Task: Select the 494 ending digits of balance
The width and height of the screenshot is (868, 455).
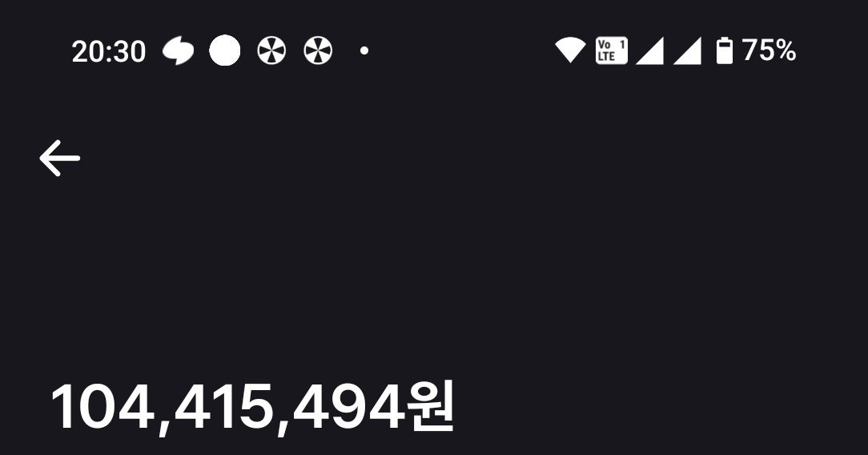Action: click(x=349, y=407)
